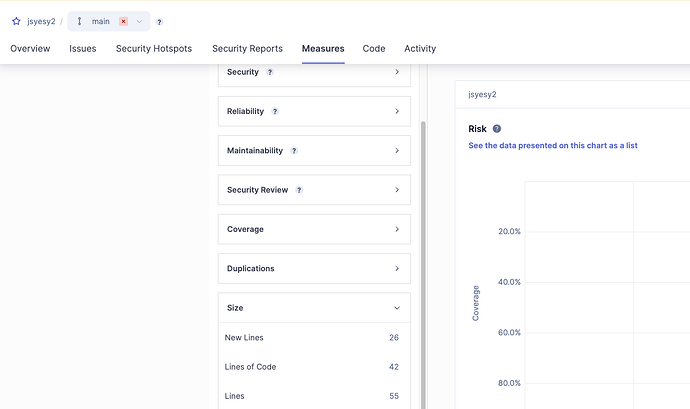Select the Lines of Code measure
Screen dimensions: 690x409
point(314,367)
